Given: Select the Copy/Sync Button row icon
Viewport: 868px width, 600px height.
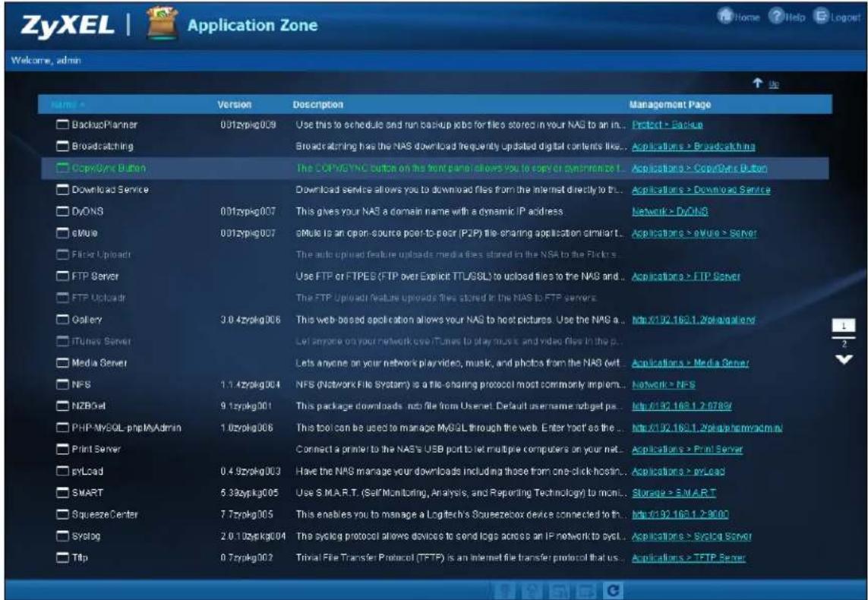Looking at the screenshot, I should pyautogui.click(x=62, y=168).
